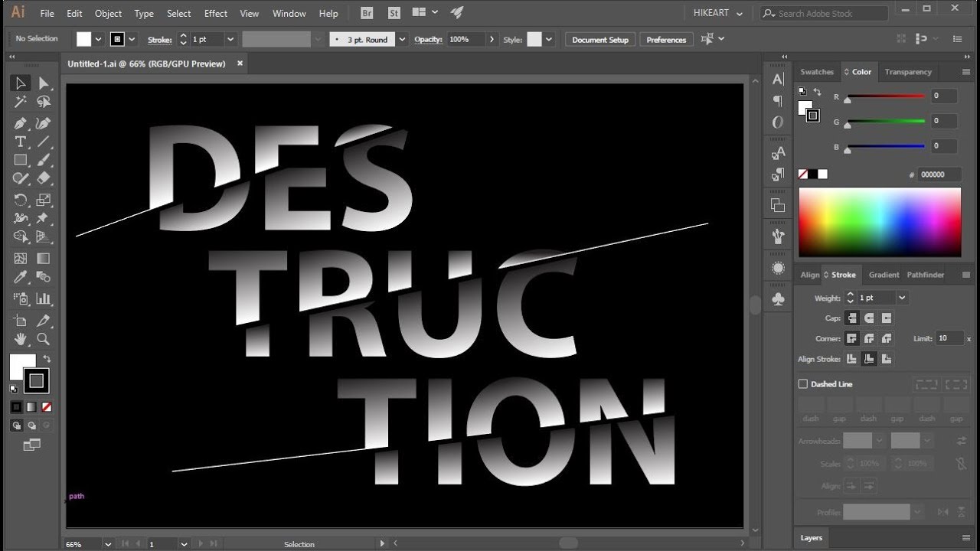Activate the Zoom tool in toolbar
This screenshot has height=551, width=980.
pyautogui.click(x=44, y=339)
